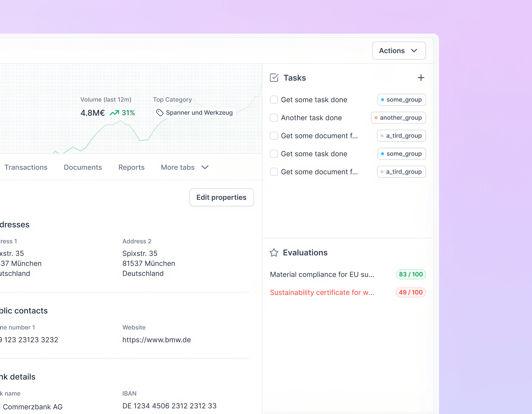Screen dimensions: 532x414
Task: Click the Evaluations star icon
Action: 274,253
